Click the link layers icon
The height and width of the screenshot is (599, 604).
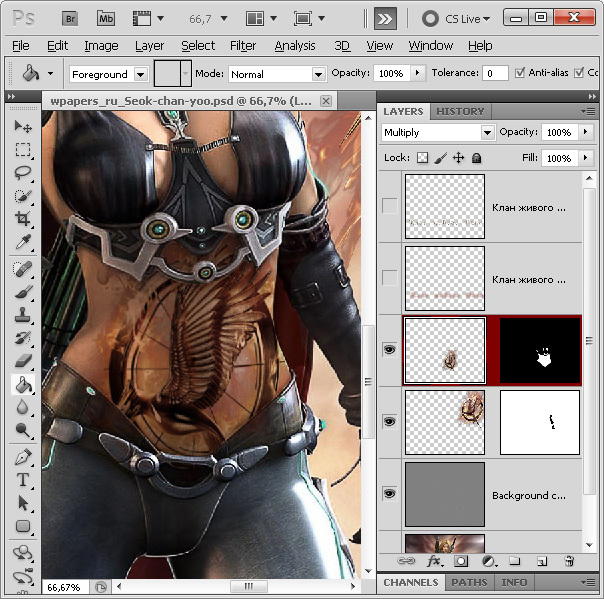[406, 561]
